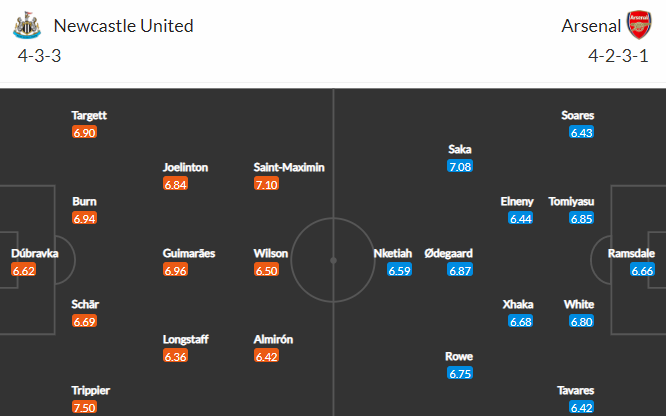This screenshot has width=666, height=416.
Task: Click Rowe's 6.75 rating badge
Action: (460, 374)
